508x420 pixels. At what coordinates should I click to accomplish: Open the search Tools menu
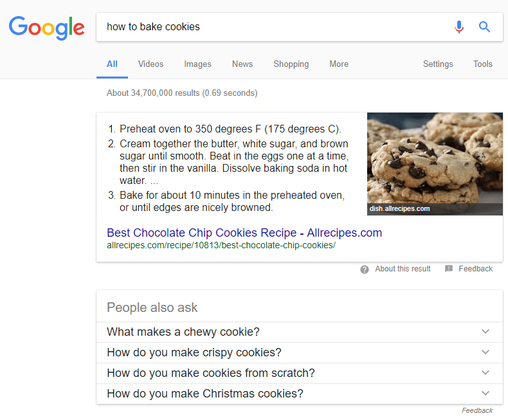pyautogui.click(x=483, y=64)
